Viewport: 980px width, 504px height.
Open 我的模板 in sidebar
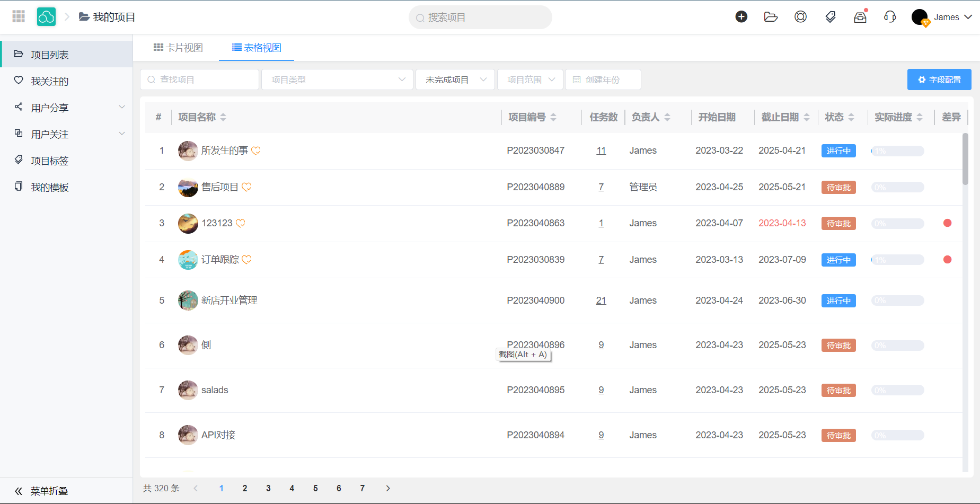pyautogui.click(x=67, y=187)
